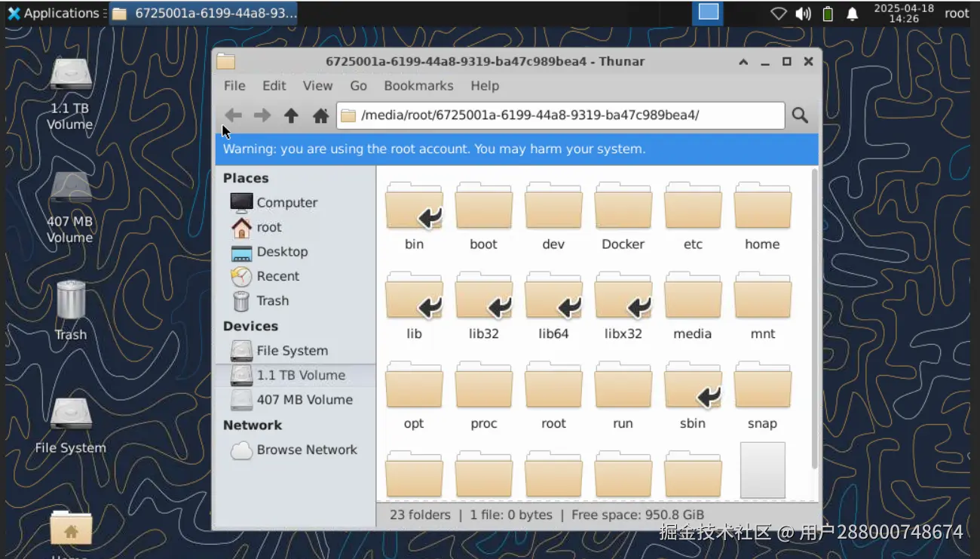Click Browse Network in sidebar
980x559 pixels.
pyautogui.click(x=296, y=450)
